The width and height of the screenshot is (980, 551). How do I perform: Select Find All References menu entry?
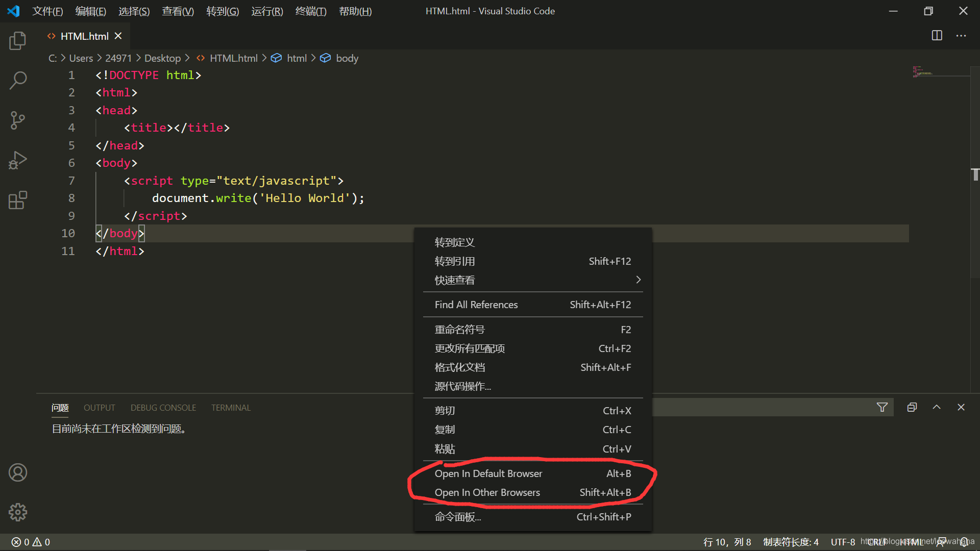point(533,305)
